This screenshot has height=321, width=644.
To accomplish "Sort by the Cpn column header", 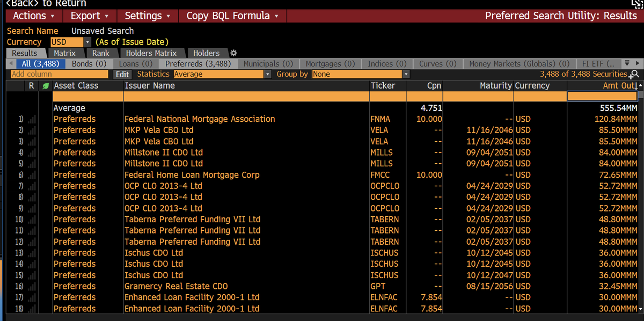I will (425, 86).
